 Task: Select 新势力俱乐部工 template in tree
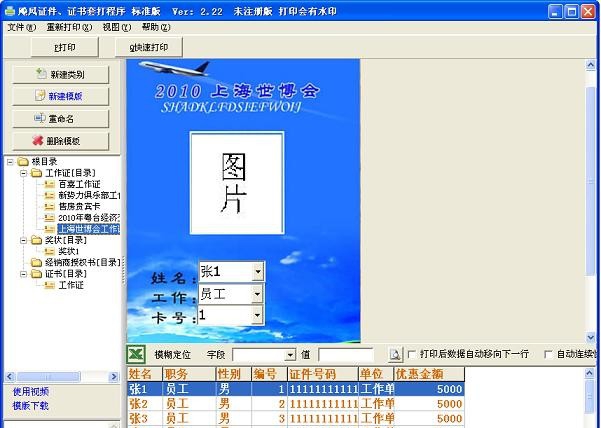point(89,195)
